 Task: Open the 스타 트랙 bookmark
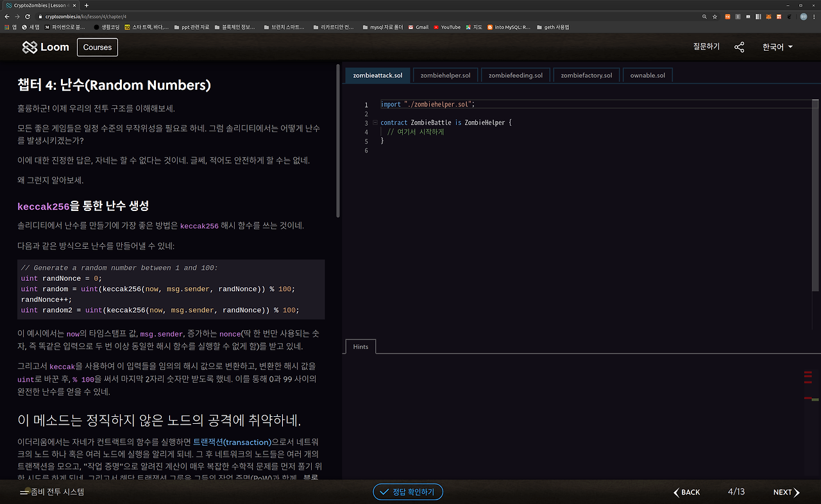pyautogui.click(x=147, y=28)
